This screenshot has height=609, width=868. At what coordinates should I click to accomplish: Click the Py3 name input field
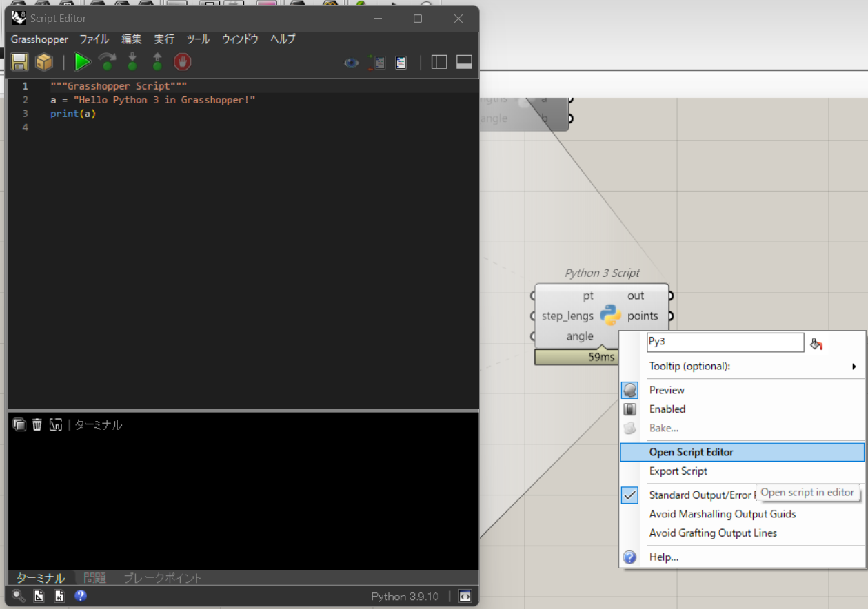[725, 342]
